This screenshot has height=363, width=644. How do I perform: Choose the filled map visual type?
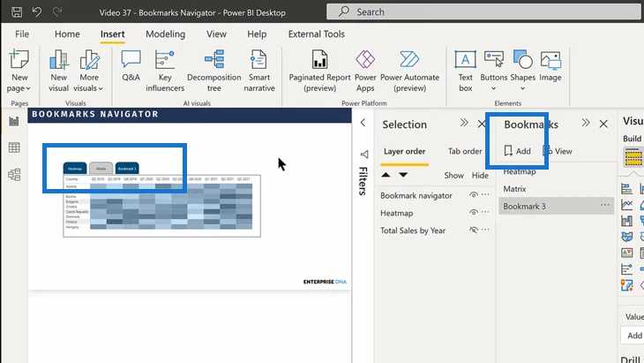pos(626,237)
